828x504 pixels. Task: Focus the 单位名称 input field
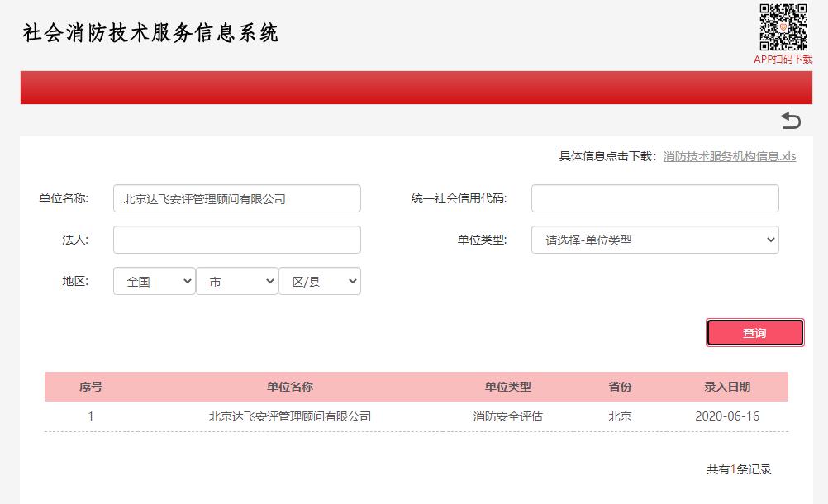click(236, 198)
